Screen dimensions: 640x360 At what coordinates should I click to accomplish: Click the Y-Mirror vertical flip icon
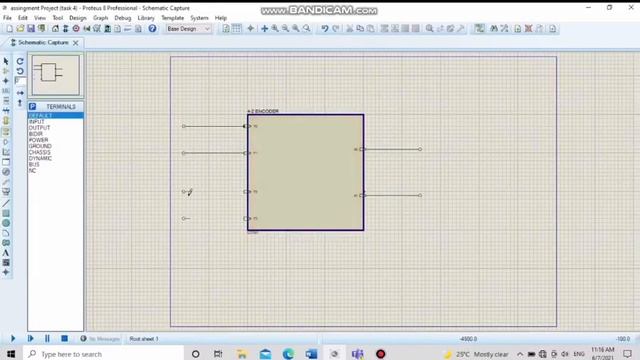pos(20,103)
